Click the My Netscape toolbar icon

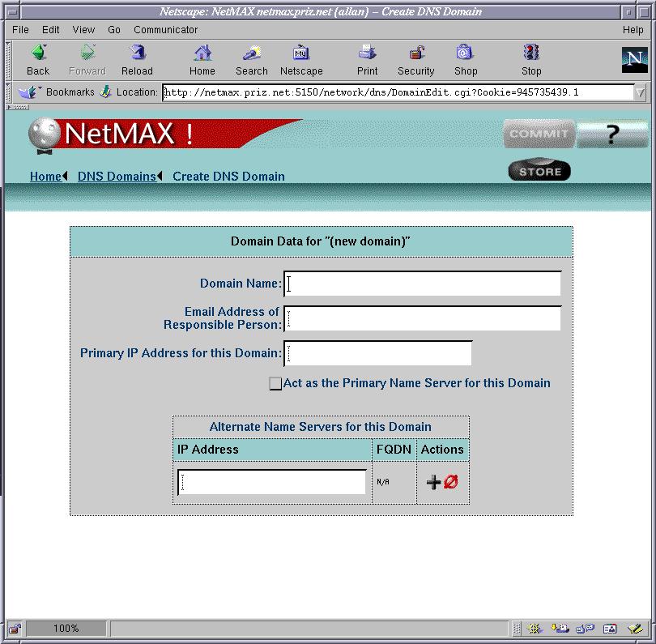[301, 54]
